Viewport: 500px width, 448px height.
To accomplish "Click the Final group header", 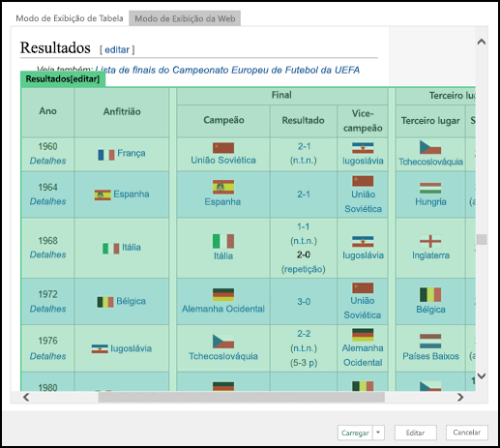I will [281, 95].
